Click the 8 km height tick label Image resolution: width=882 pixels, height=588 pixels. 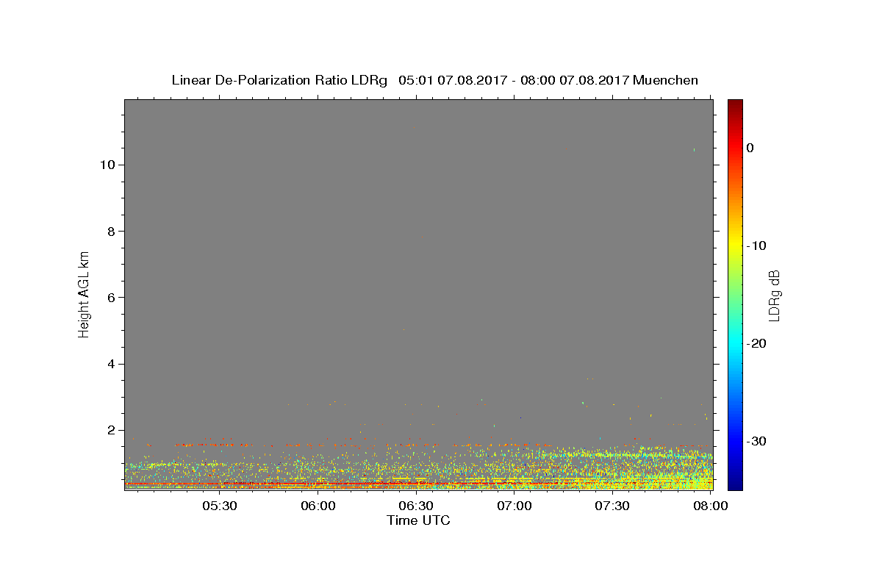[x=110, y=231]
